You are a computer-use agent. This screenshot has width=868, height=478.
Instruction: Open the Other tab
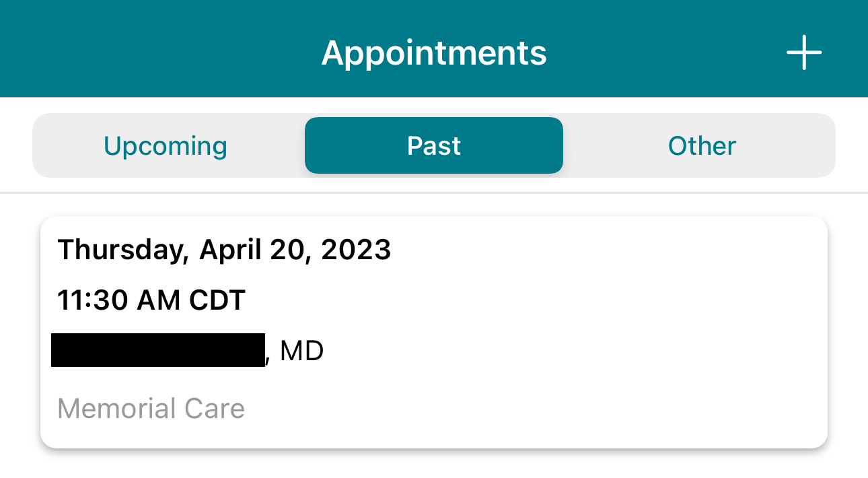[702, 146]
